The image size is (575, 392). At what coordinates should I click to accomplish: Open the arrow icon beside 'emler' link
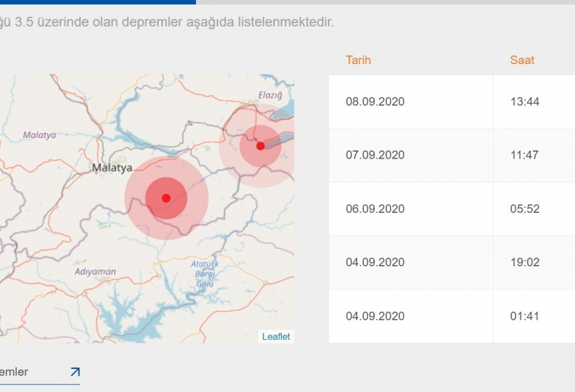[x=75, y=372]
